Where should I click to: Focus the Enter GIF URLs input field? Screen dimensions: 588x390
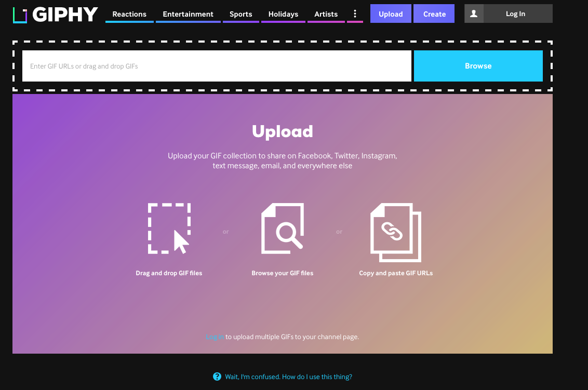pos(217,66)
